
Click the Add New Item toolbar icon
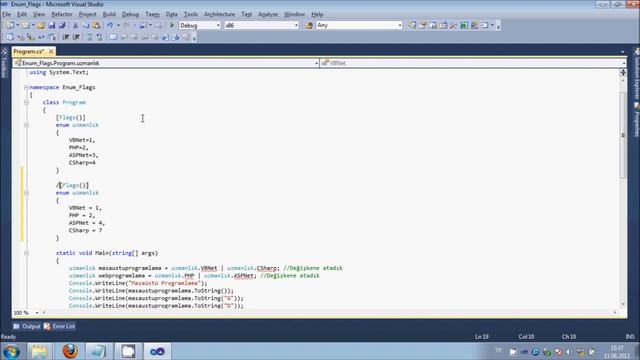[26, 25]
